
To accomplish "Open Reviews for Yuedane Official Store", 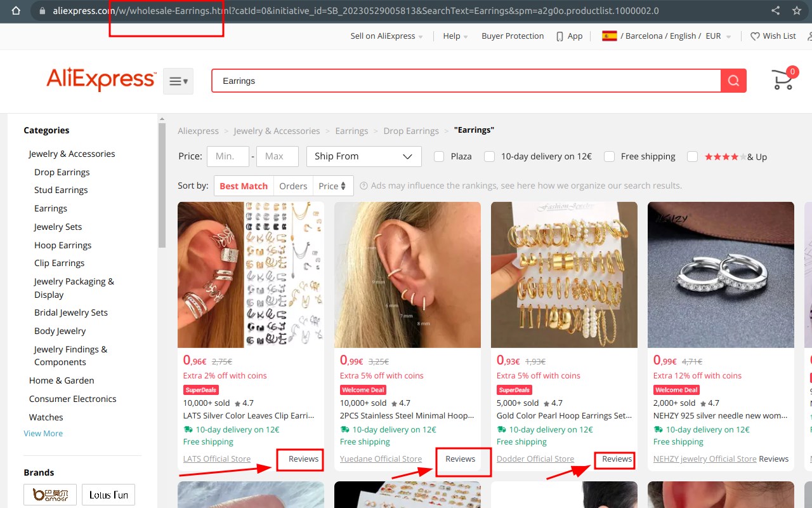I will point(460,458).
